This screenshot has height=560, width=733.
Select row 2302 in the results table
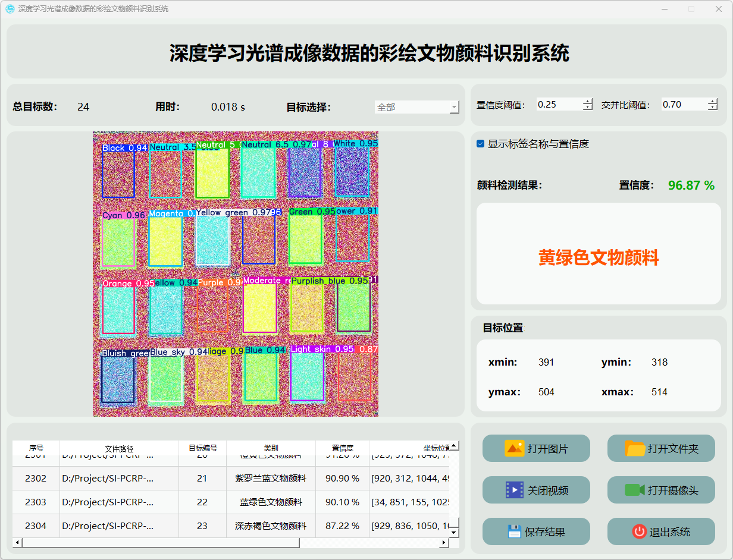point(36,478)
